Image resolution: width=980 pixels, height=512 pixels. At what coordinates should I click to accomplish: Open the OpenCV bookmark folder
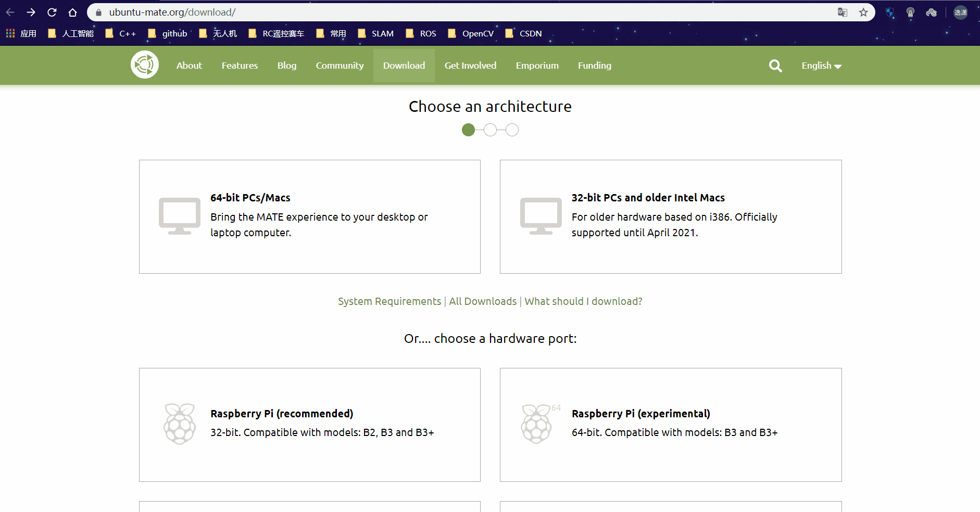[471, 33]
